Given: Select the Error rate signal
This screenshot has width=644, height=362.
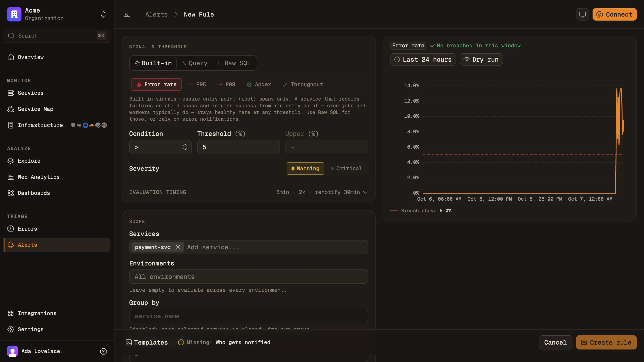Looking at the screenshot, I should [157, 84].
